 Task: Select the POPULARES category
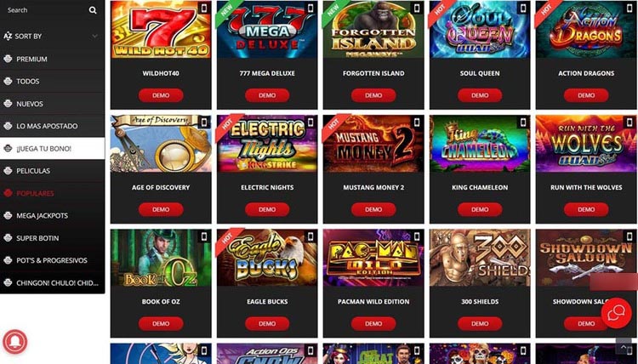52,193
